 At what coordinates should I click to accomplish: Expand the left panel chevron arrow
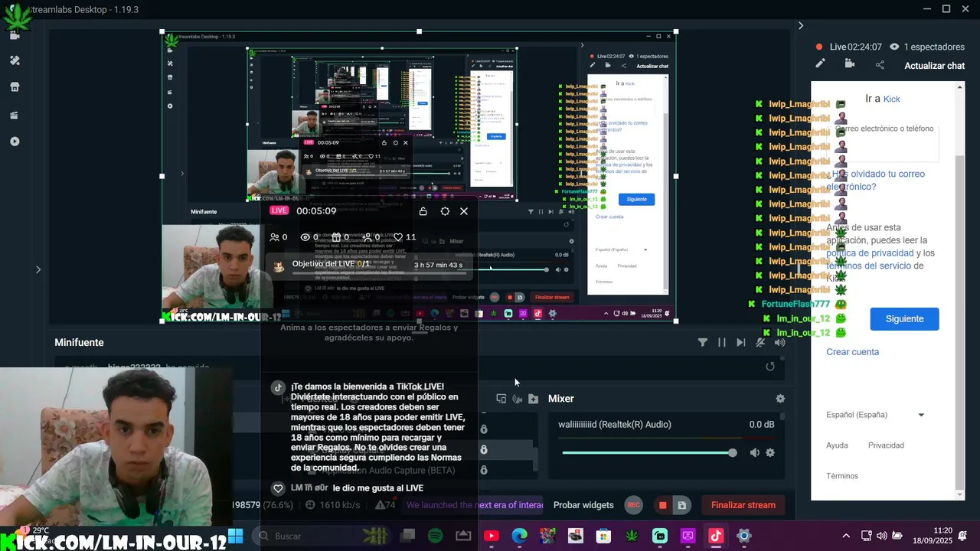[x=38, y=269]
